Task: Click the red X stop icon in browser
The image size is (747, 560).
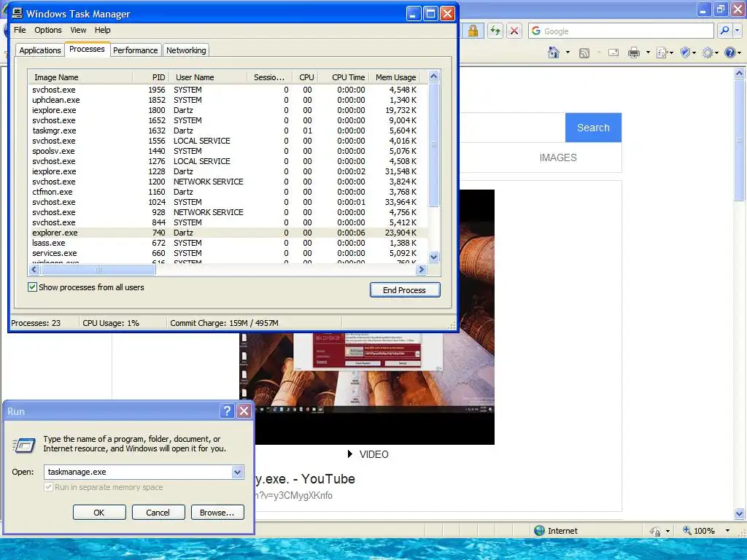Action: click(514, 31)
